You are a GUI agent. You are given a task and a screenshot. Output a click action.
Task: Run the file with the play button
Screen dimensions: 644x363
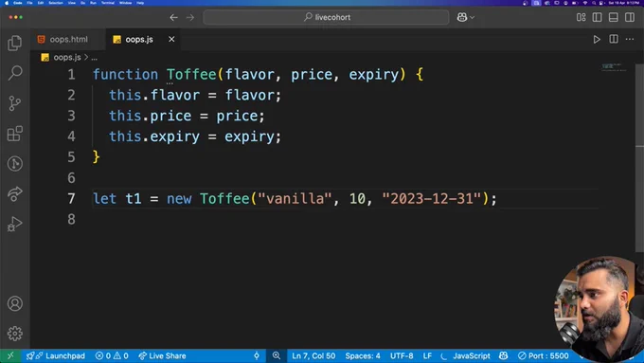point(597,40)
